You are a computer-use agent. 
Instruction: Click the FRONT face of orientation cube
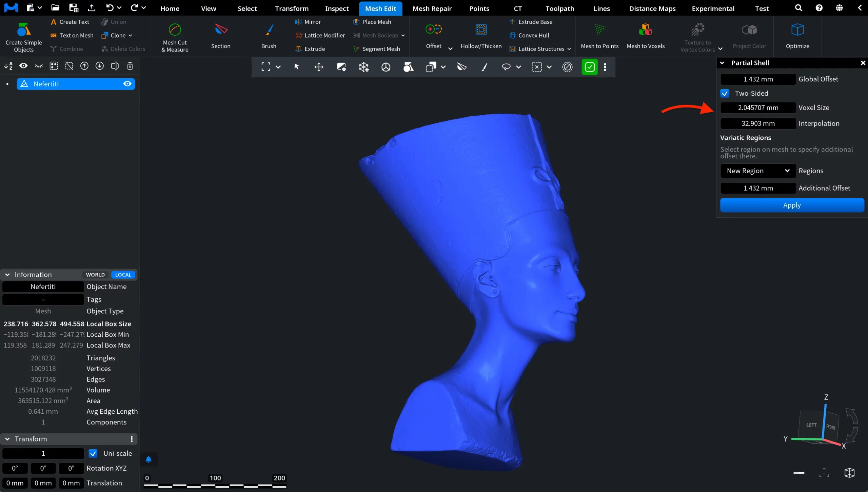(x=831, y=427)
